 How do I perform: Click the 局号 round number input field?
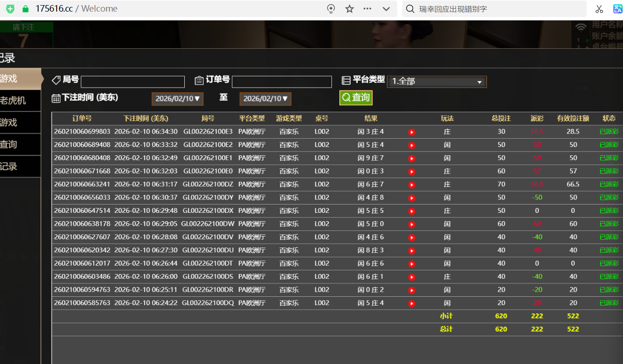[x=132, y=82]
